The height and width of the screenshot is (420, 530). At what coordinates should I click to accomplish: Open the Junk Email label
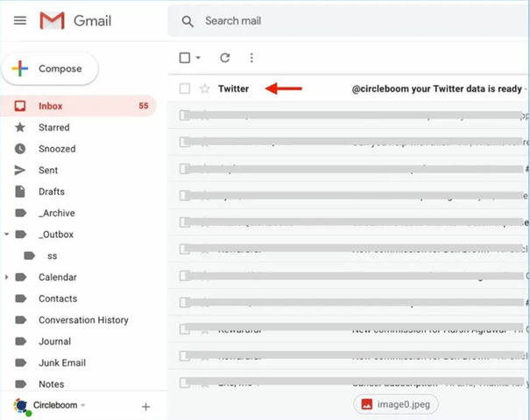62,363
